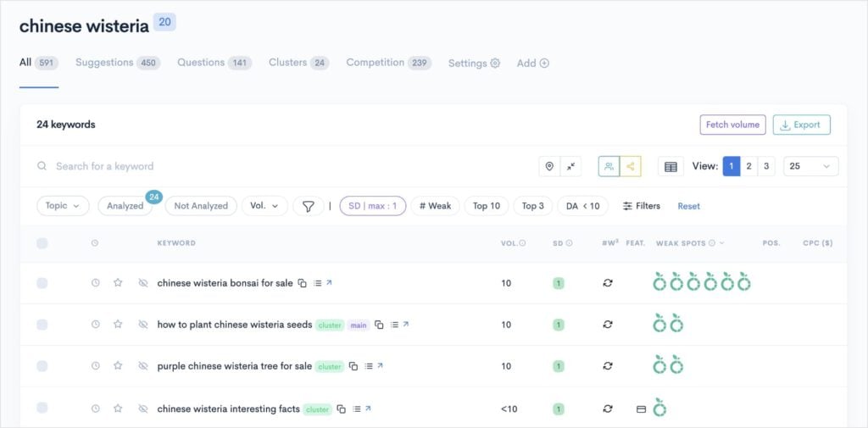Open list icon for bonsai for sale row
The image size is (868, 428).
coord(317,283)
